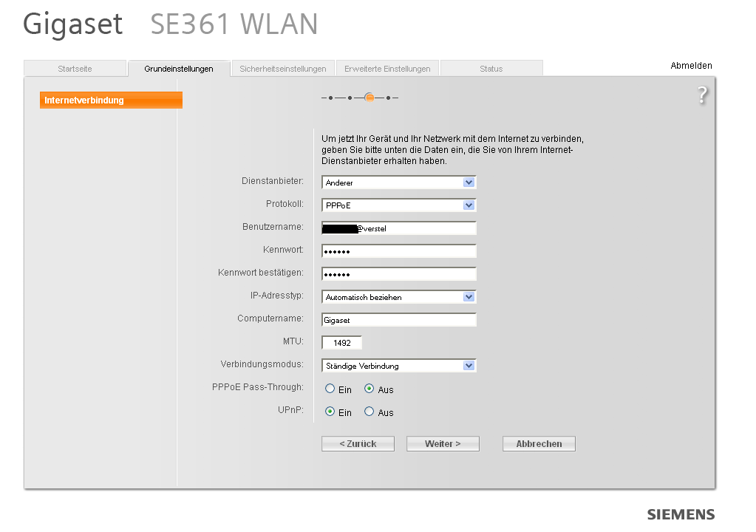756x532 pixels.
Task: Select Ein for PPPoE Pass-Through
Action: 330,389
